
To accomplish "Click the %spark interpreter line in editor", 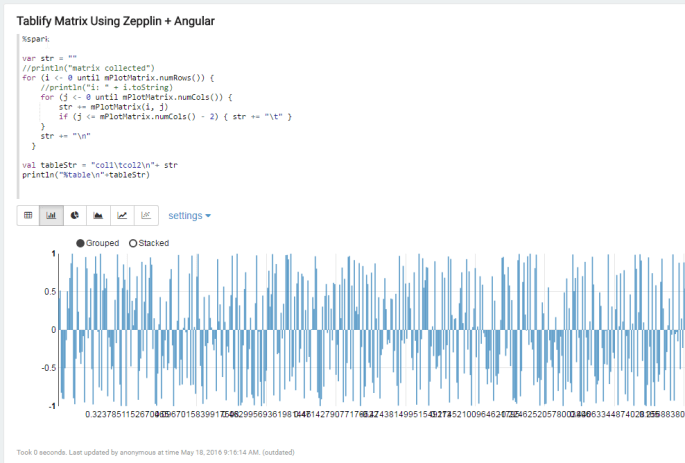I will (x=36, y=39).
